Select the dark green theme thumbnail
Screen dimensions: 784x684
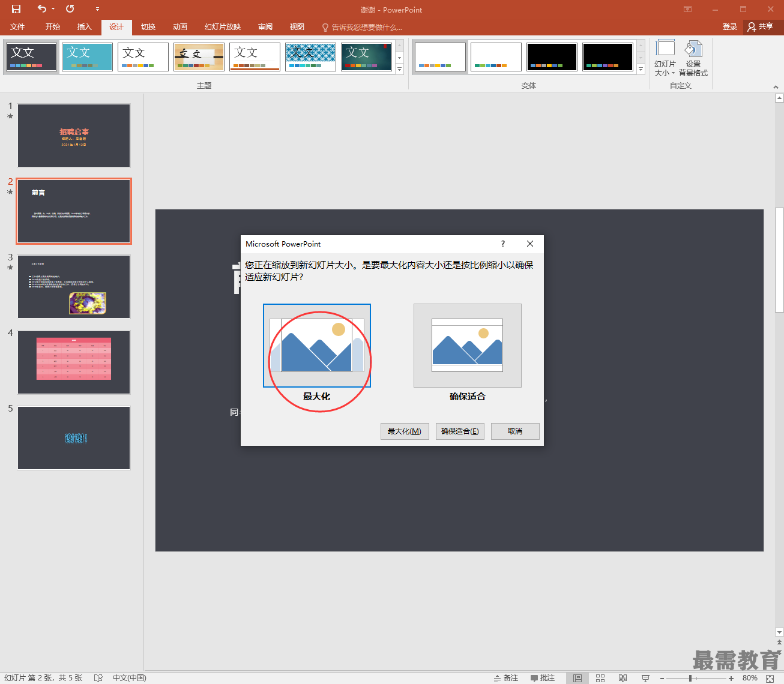[x=366, y=57]
